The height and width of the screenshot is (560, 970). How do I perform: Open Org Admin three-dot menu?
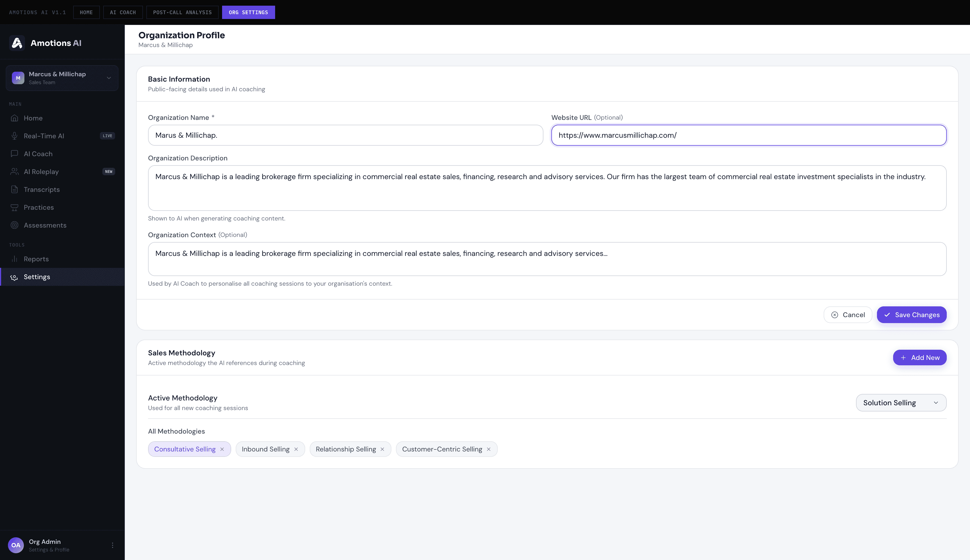112,545
